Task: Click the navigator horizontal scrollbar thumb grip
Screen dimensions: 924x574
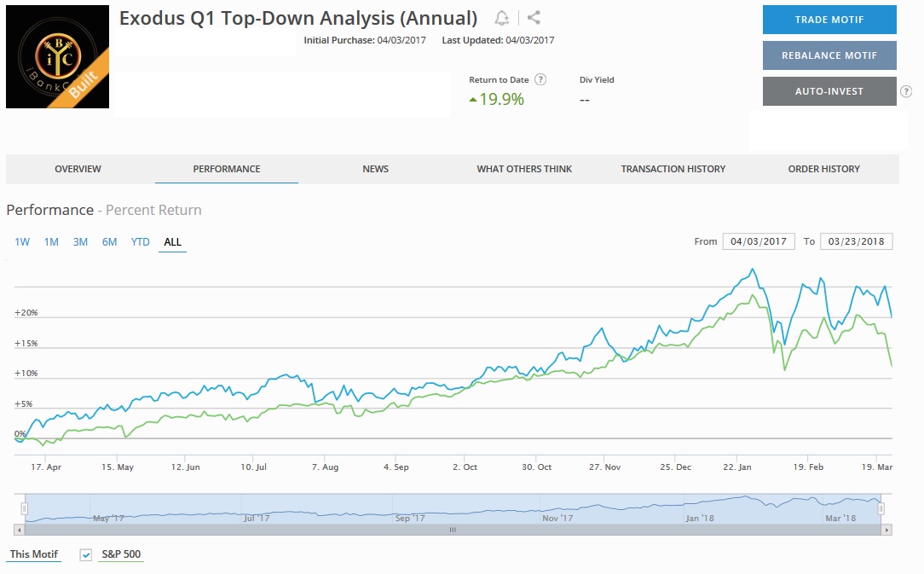Action: (453, 531)
